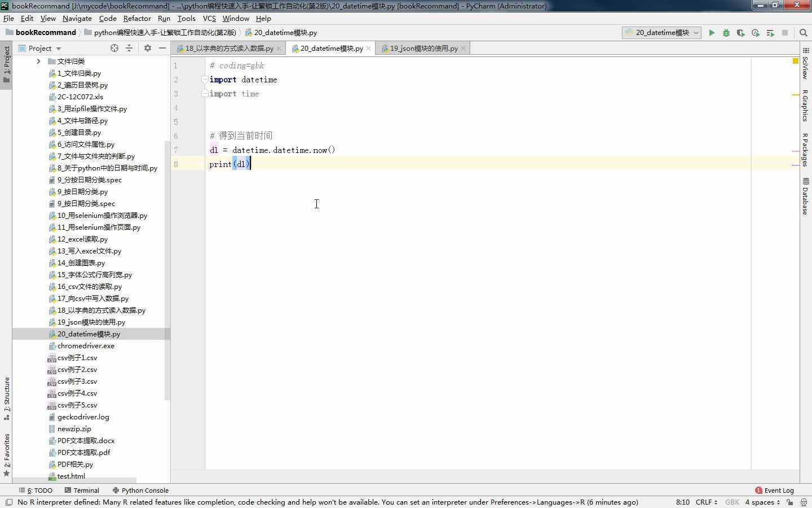Select csv例子3.csv file
The image size is (812, 508).
(x=73, y=382)
